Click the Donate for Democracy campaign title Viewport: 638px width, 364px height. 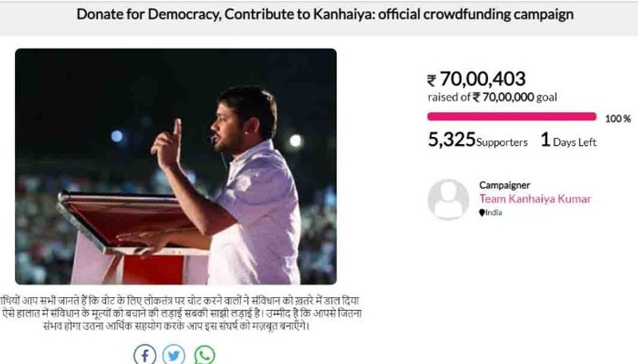click(x=325, y=14)
